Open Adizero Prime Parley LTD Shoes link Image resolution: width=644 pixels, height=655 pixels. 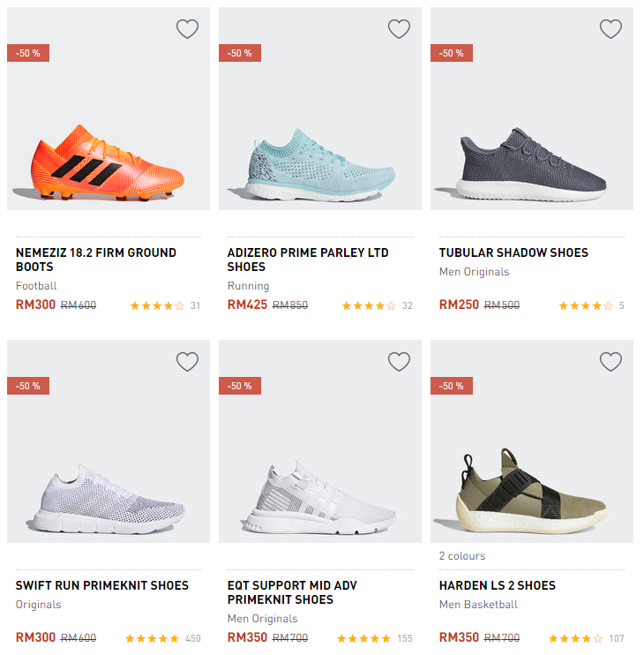pyautogui.click(x=308, y=260)
